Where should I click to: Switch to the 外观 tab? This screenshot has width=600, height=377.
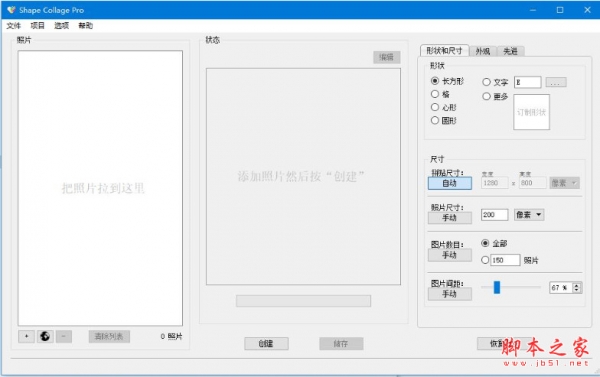click(483, 51)
